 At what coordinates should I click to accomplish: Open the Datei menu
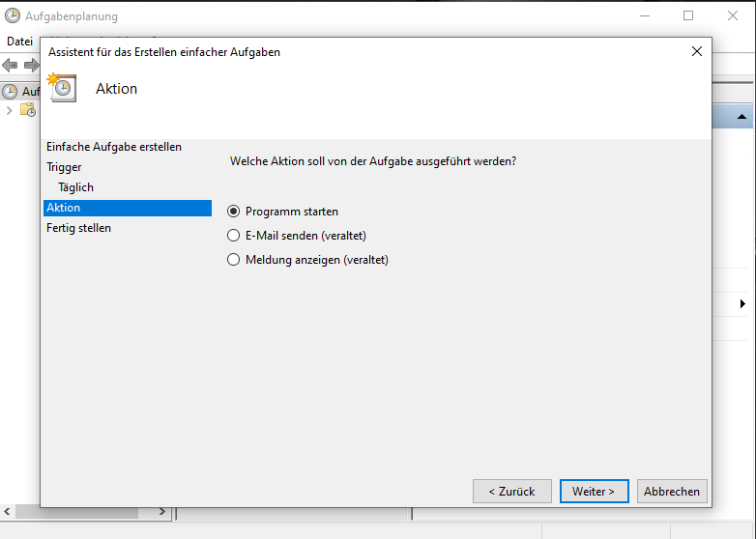[19, 42]
